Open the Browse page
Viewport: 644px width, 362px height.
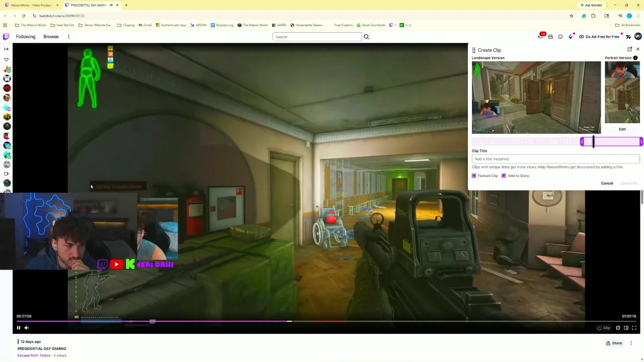tap(51, 37)
